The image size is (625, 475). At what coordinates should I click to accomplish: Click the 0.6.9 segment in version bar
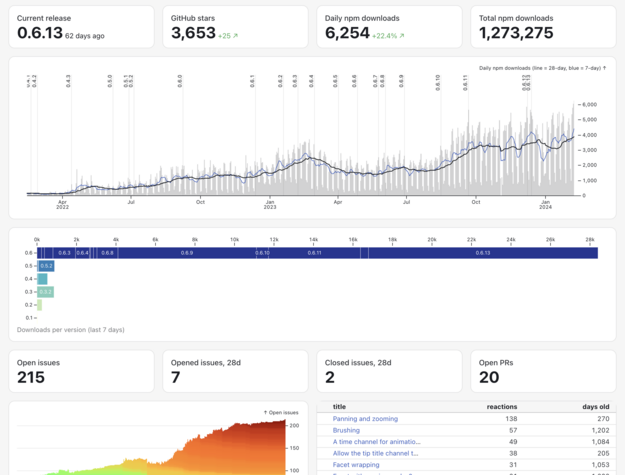click(187, 253)
